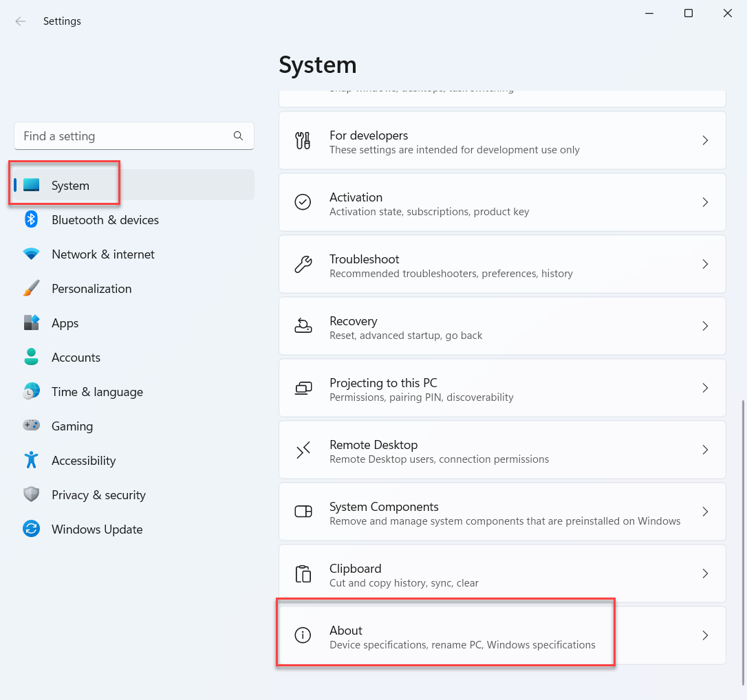747x700 pixels.
Task: Click the Remote Desktop icon
Action: (303, 450)
